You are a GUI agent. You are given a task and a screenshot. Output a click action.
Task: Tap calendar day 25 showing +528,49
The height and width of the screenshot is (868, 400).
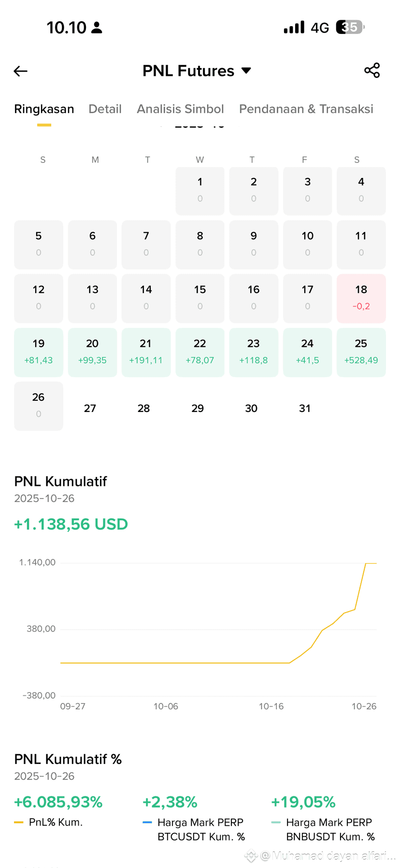[361, 352]
